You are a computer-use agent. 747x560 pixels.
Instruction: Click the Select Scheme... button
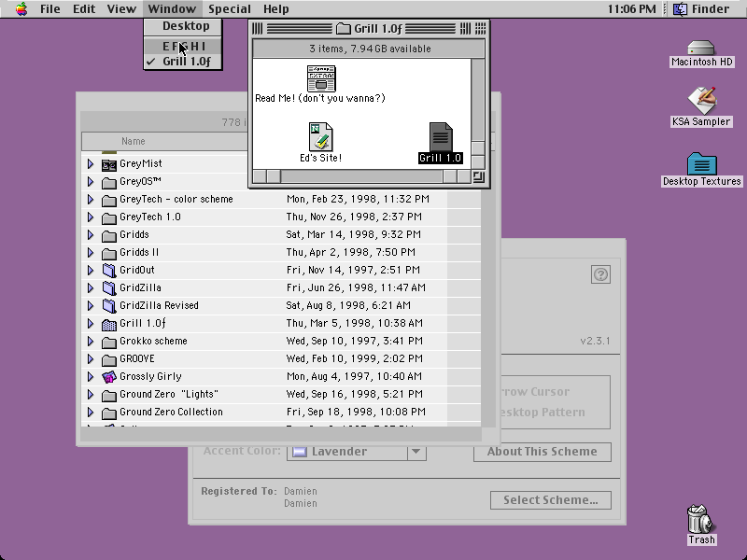click(551, 500)
